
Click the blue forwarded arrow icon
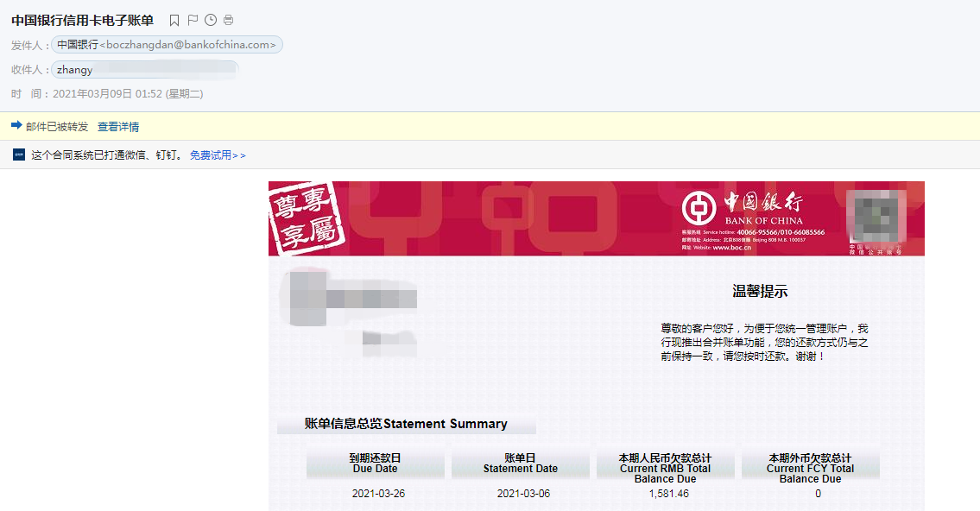pyautogui.click(x=17, y=125)
